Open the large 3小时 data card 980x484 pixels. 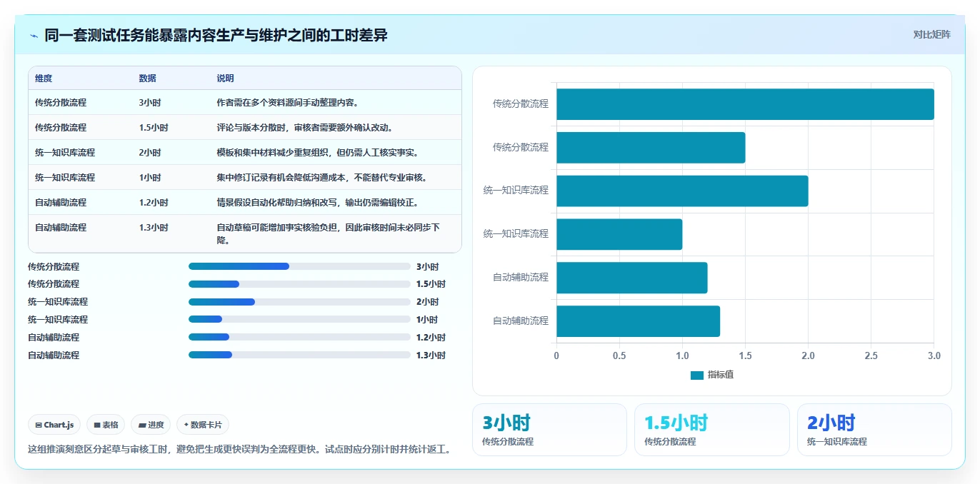pos(549,430)
